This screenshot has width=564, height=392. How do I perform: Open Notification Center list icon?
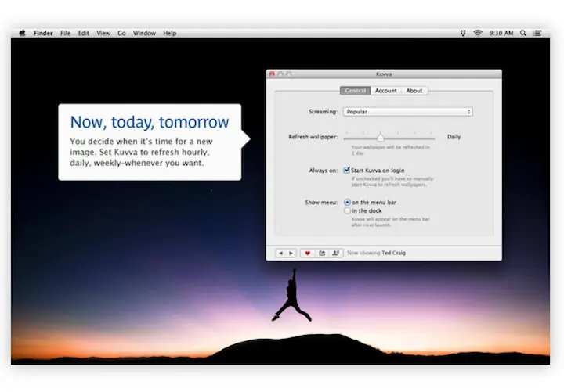tap(537, 33)
